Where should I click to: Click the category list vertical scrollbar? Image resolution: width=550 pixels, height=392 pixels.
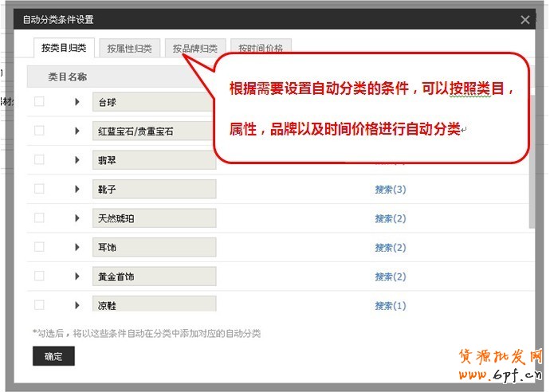(531, 191)
